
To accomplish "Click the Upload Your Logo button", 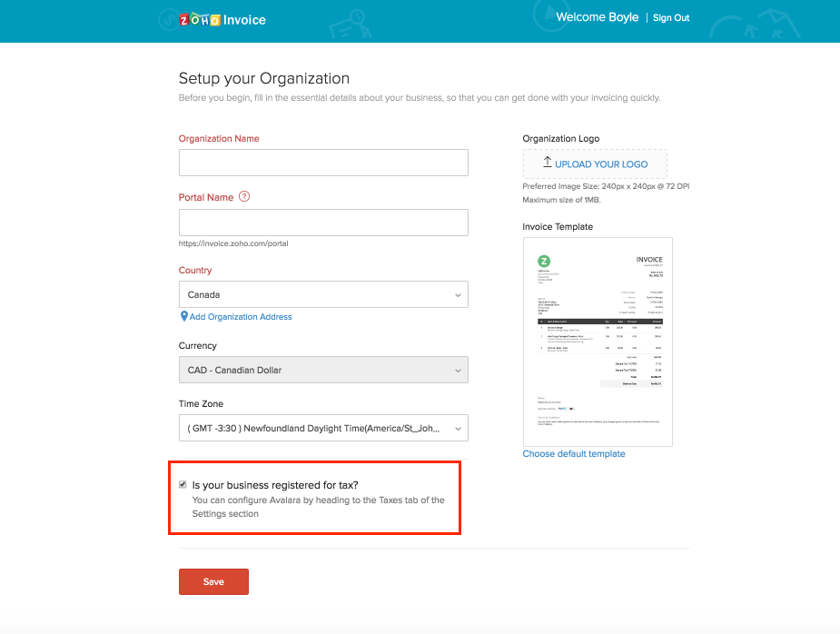I will tap(595, 163).
